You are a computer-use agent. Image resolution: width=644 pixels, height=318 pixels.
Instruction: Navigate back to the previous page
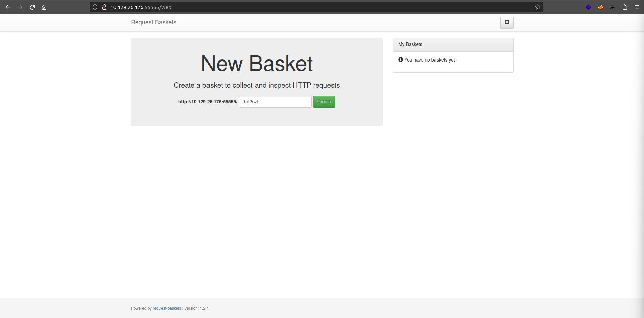(x=8, y=7)
